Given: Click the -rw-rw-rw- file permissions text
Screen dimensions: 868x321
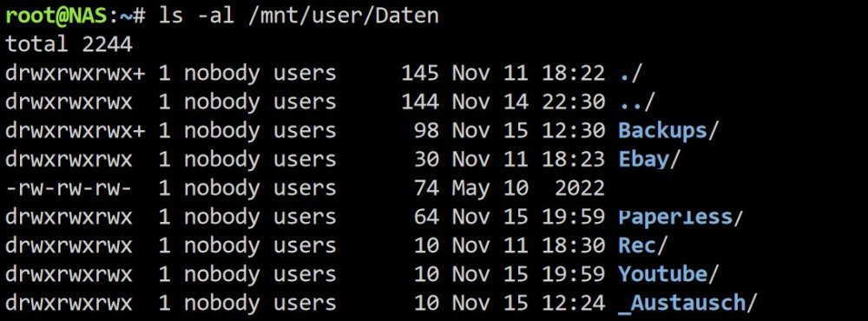Looking at the screenshot, I should tap(69, 188).
